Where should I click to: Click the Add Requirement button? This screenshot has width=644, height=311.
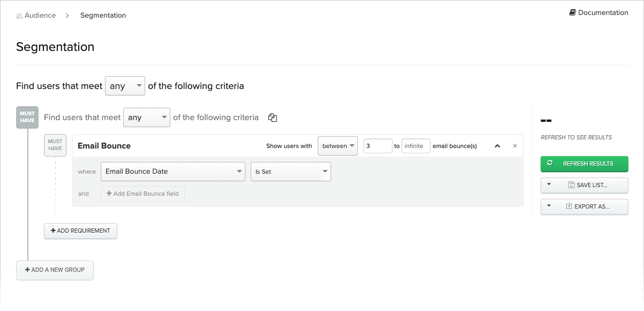pyautogui.click(x=80, y=231)
